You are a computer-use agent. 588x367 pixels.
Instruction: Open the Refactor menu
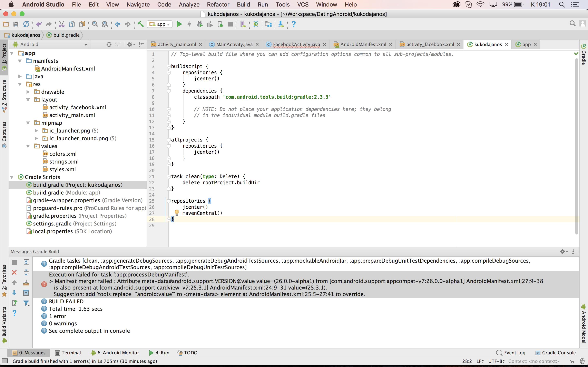click(218, 4)
